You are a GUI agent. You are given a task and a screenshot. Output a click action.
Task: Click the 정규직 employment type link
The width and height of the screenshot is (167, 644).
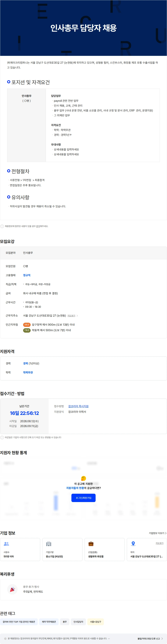click(x=27, y=275)
